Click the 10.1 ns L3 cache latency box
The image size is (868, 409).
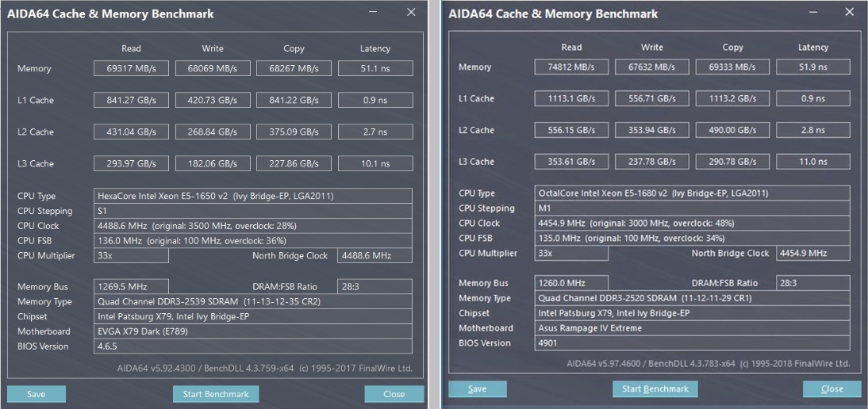[375, 164]
